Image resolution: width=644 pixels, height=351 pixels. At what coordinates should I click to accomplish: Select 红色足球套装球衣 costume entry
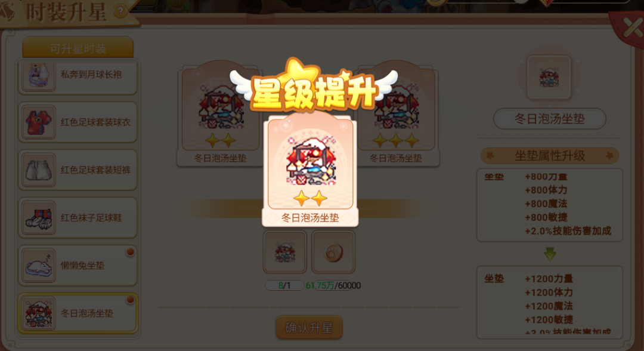pyautogui.click(x=78, y=122)
